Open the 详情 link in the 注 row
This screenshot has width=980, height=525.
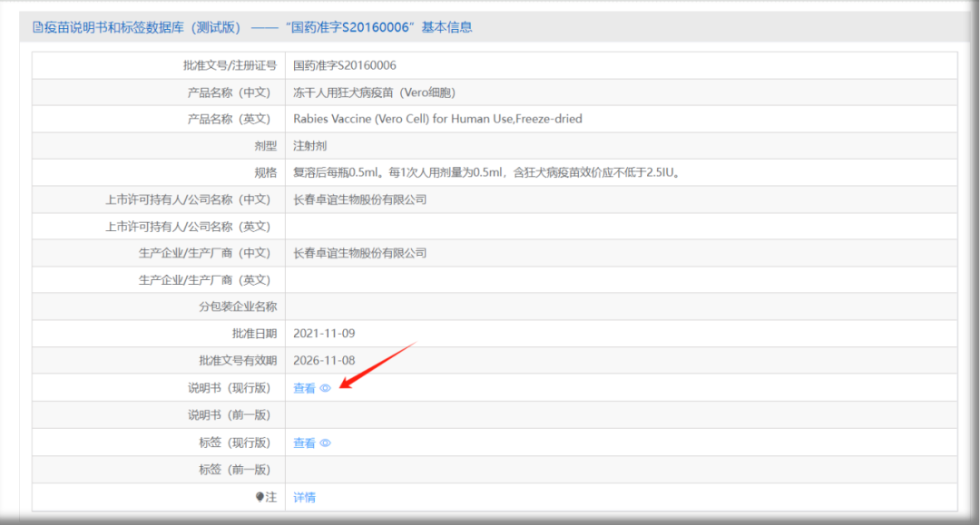[304, 498]
